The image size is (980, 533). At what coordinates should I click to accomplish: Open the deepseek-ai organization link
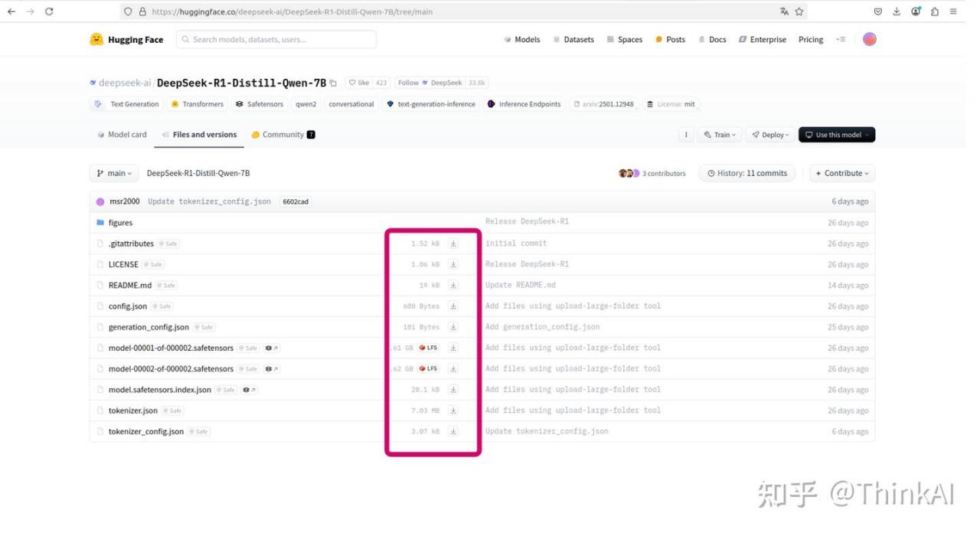click(125, 83)
